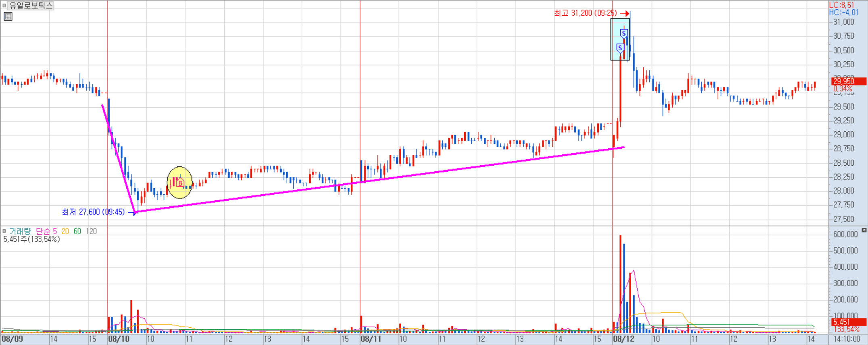Click the 27,750 price axis label
868x345 pixels.
click(844, 205)
